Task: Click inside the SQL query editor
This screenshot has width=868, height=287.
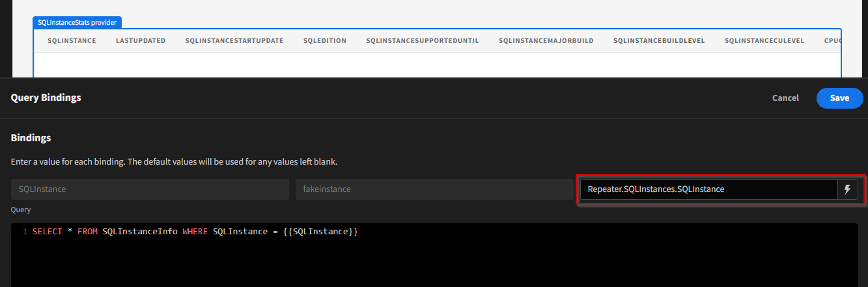Action: [x=434, y=255]
